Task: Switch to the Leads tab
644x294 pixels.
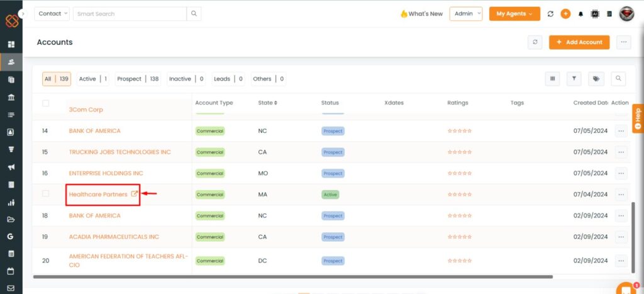Action: [228, 79]
